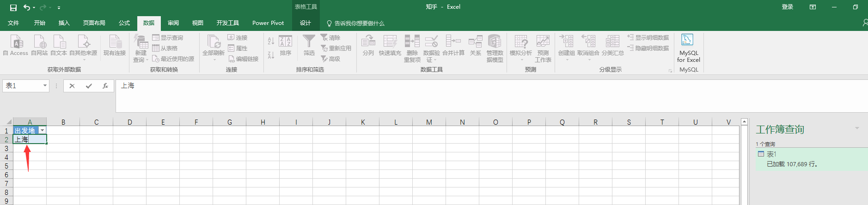Open 高级 filter options
Image resolution: width=868 pixels, height=205 pixels.
click(330, 59)
